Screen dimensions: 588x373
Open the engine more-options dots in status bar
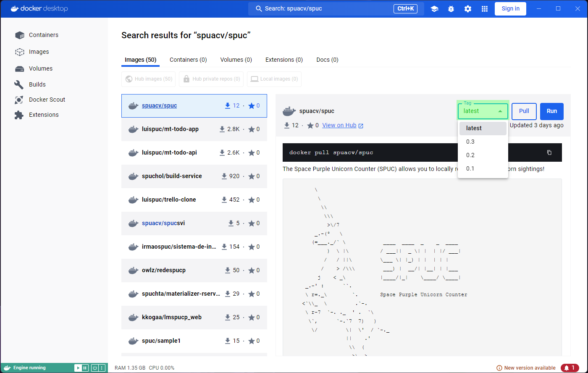[101, 368]
